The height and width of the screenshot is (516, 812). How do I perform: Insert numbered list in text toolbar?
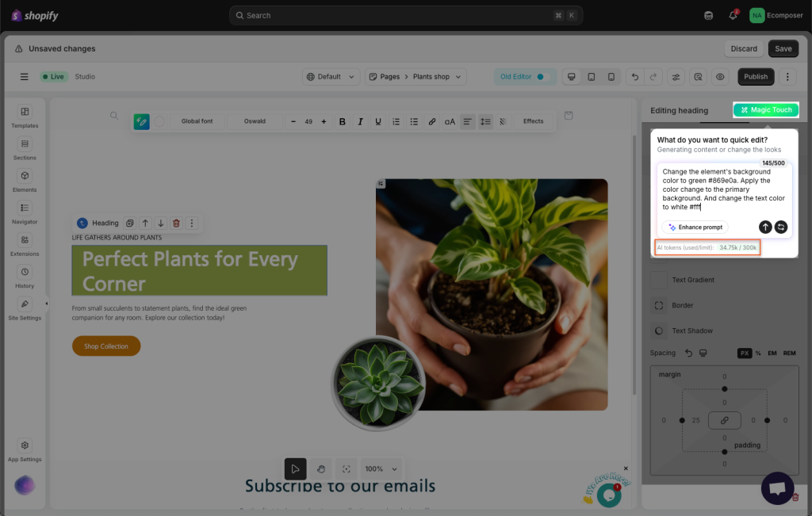click(396, 121)
